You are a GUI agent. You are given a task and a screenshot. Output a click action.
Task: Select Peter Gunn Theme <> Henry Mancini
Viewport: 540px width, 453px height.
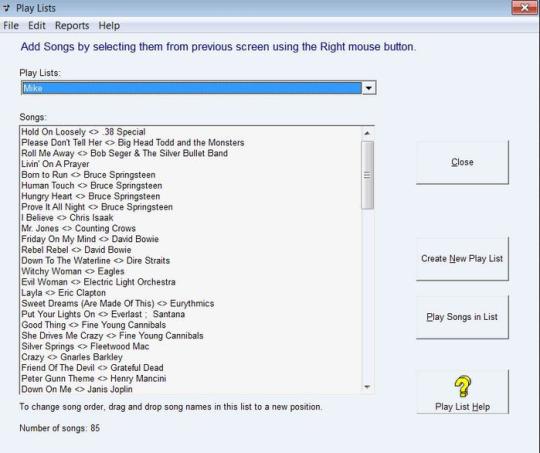click(191, 378)
